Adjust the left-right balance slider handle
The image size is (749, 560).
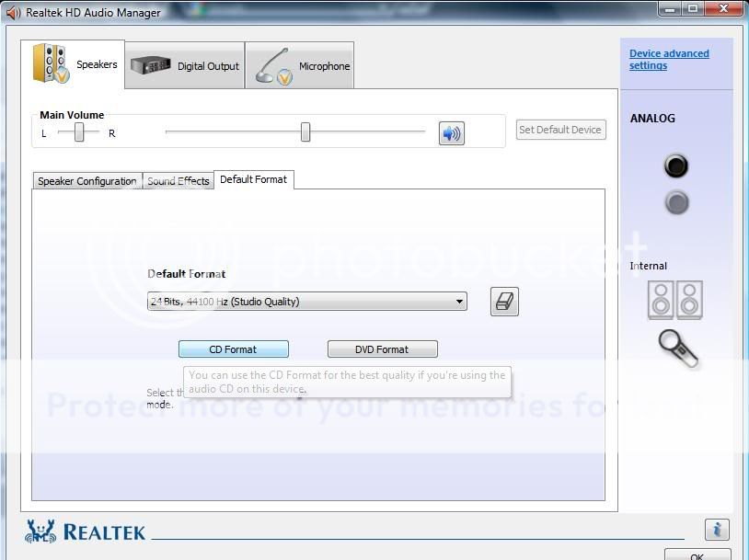click(x=79, y=132)
